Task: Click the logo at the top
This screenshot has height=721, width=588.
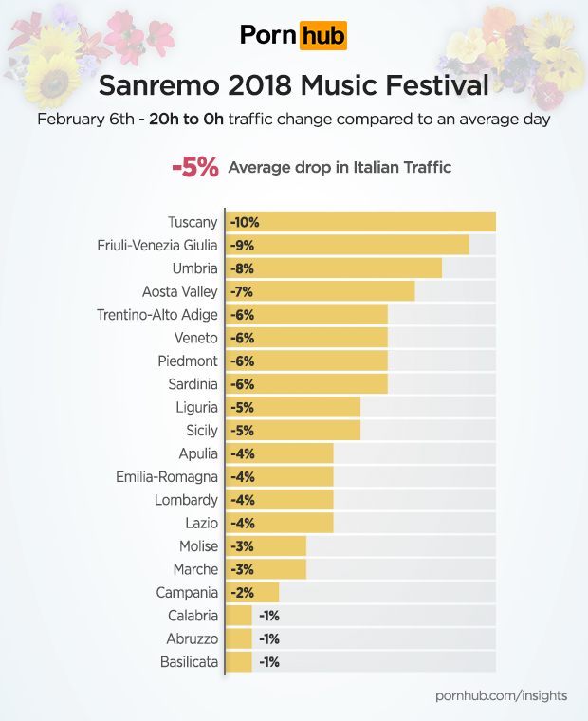Action: [293, 36]
